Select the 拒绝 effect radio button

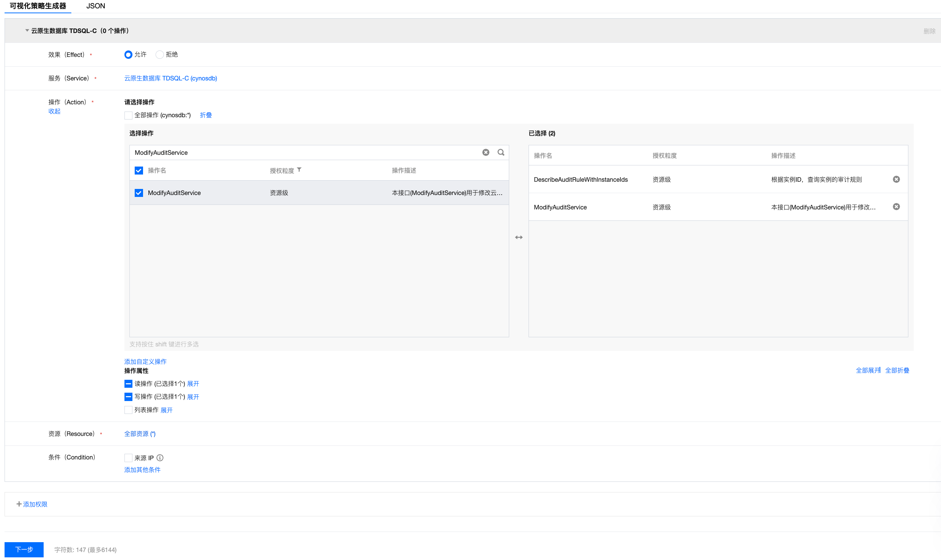click(160, 55)
